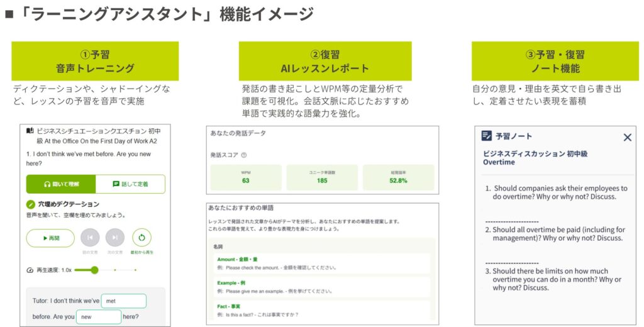Screen dimensions: 644x327
Task: Click the ③予習・復習 ノート機能 header banner
Action: click(x=555, y=61)
